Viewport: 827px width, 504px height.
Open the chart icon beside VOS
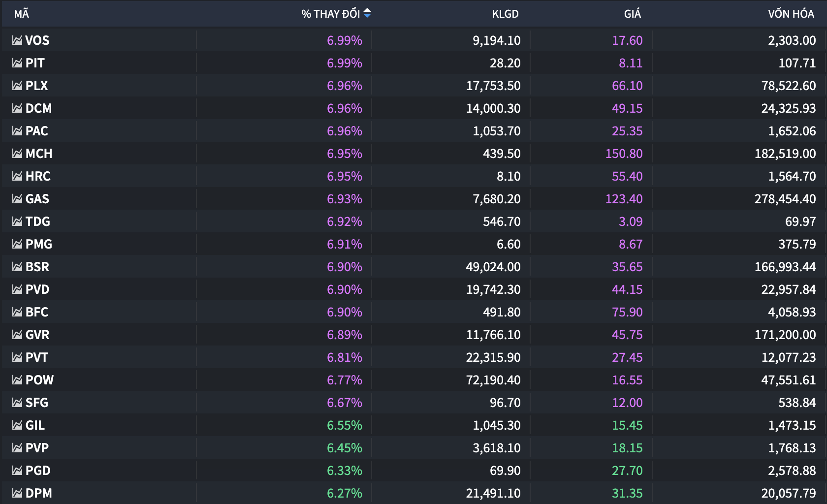tap(17, 40)
